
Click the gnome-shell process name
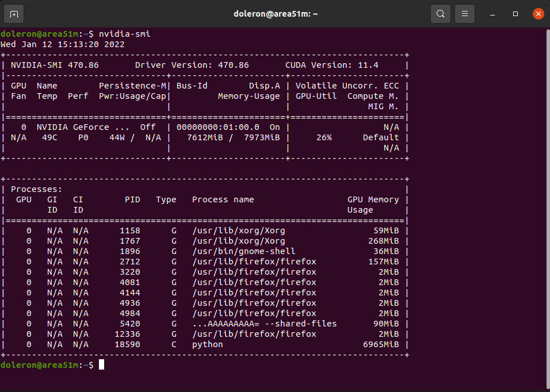pyautogui.click(x=244, y=252)
